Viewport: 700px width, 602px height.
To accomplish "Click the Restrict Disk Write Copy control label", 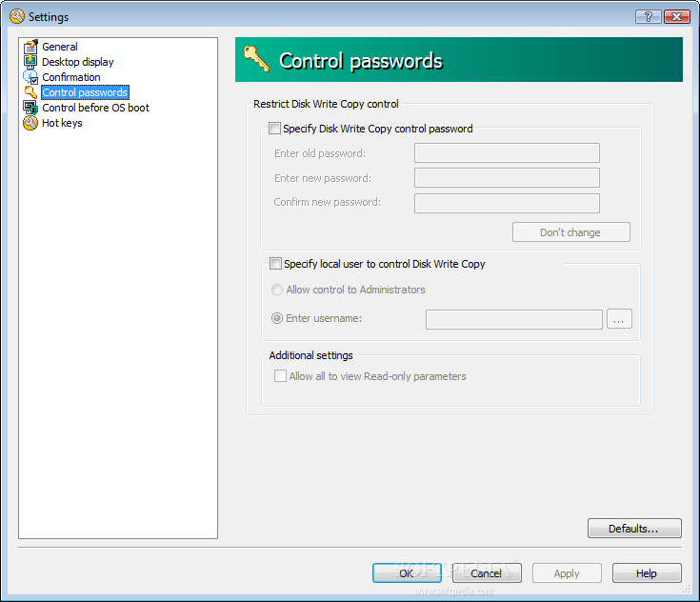I will (326, 104).
